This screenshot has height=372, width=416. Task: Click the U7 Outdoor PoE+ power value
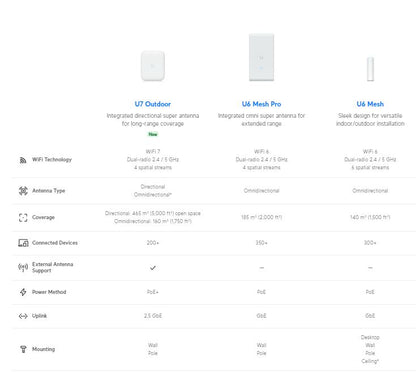pyautogui.click(x=153, y=292)
